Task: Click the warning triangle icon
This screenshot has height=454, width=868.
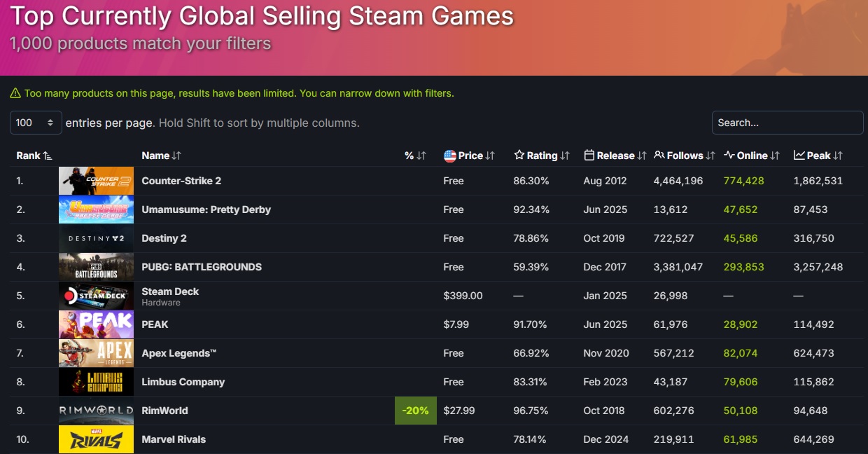Action: pyautogui.click(x=15, y=93)
